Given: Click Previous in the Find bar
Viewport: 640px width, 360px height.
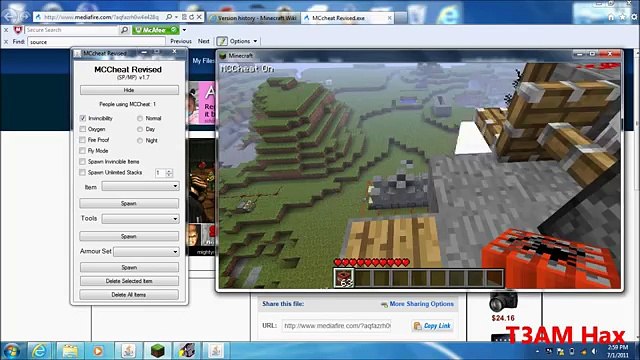Looking at the screenshot, I should coord(181,41).
